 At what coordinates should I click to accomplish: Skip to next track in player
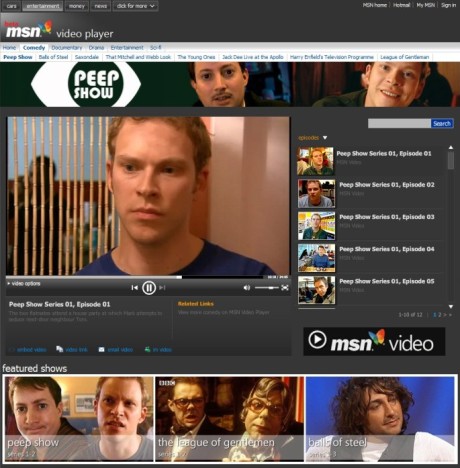pyautogui.click(x=162, y=288)
